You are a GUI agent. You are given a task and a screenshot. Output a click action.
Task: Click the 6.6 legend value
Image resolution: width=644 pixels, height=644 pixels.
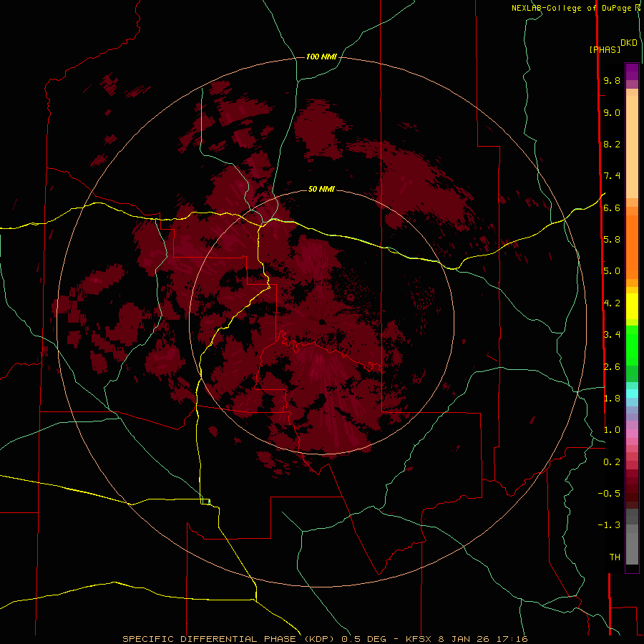(x=612, y=208)
